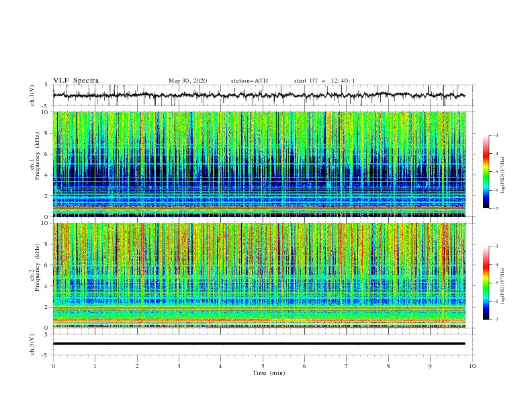Click the "-5" tick on ch.1 colorbar
This screenshot has height=411, width=532.
(x=495, y=172)
